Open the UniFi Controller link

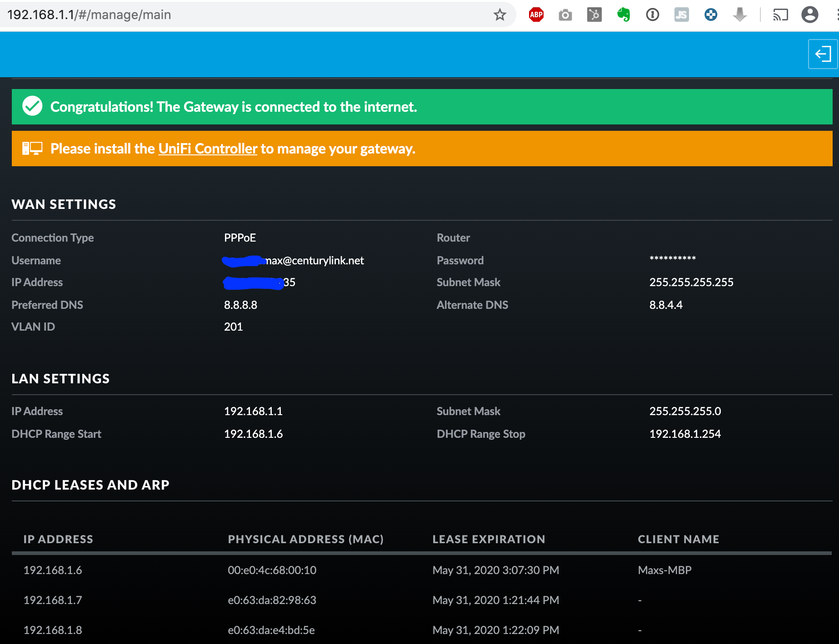pos(208,149)
